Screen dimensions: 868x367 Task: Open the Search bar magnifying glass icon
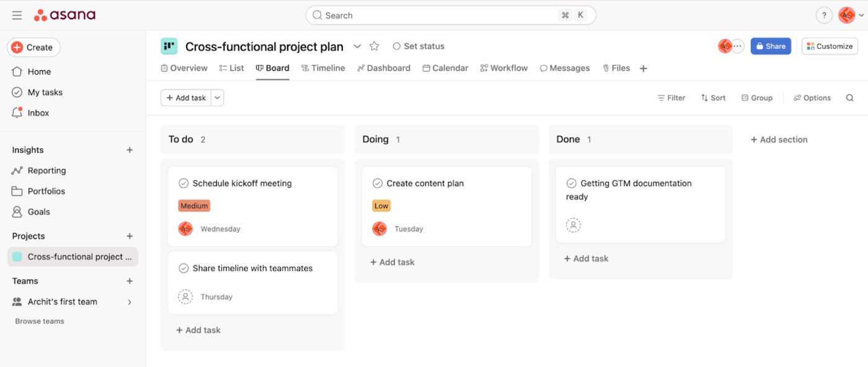[x=317, y=15]
